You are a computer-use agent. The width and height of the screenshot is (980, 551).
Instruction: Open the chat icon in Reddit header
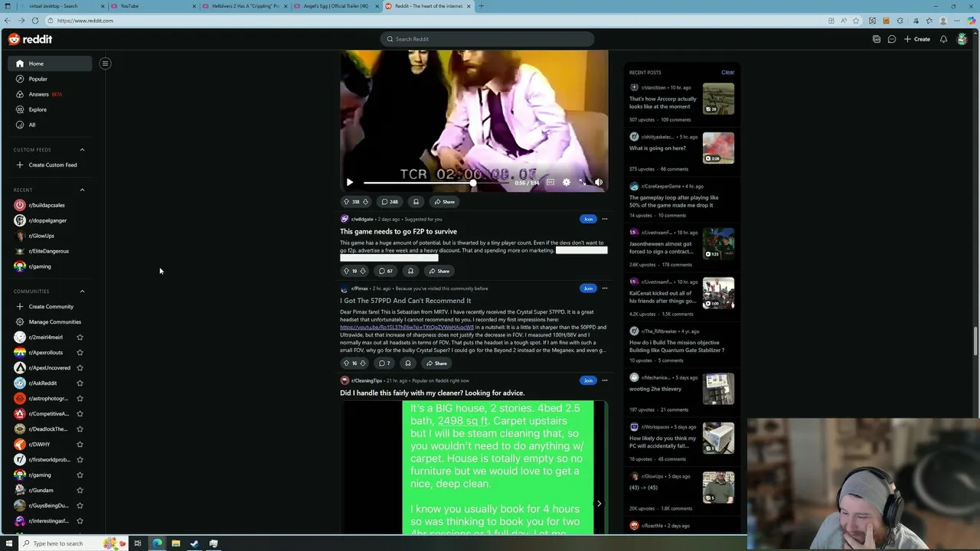point(892,39)
